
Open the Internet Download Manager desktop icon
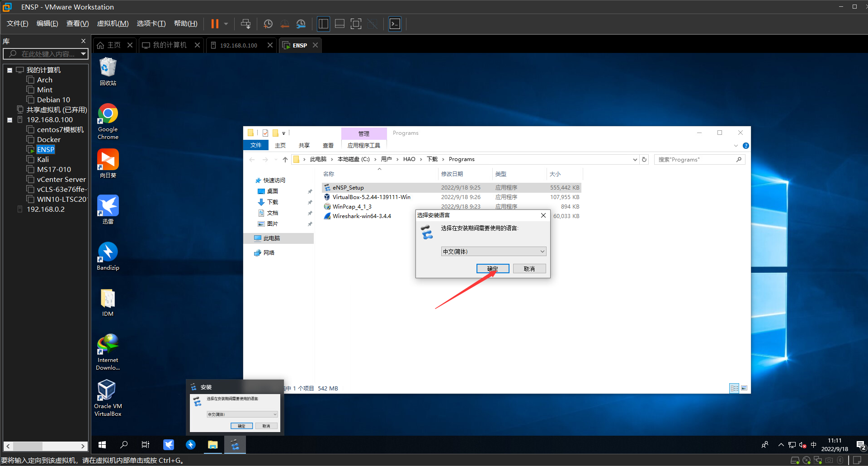click(x=108, y=352)
